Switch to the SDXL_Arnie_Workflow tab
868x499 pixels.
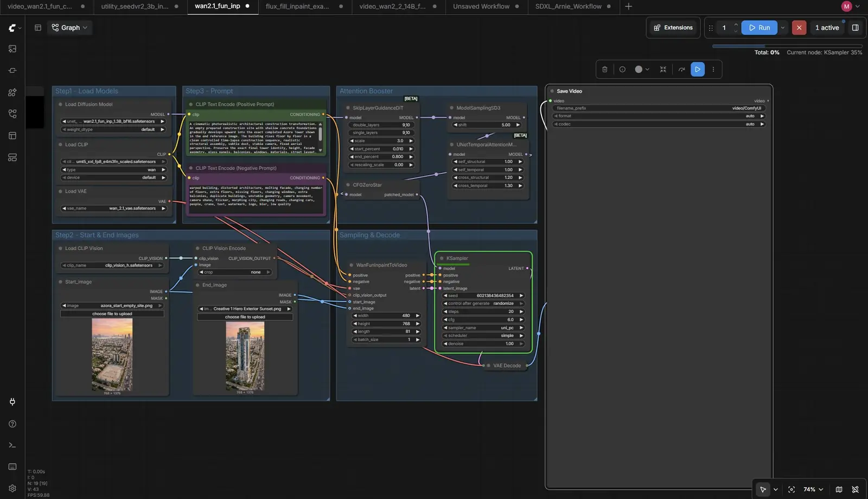point(568,7)
